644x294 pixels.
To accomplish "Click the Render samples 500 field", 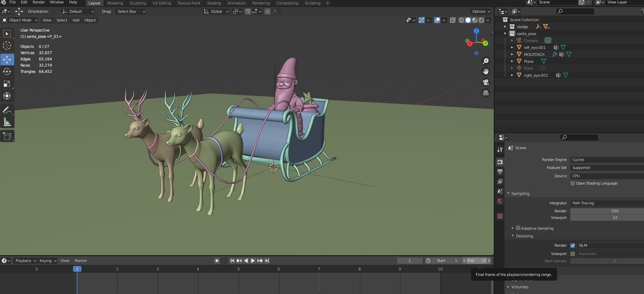I will point(607,211).
